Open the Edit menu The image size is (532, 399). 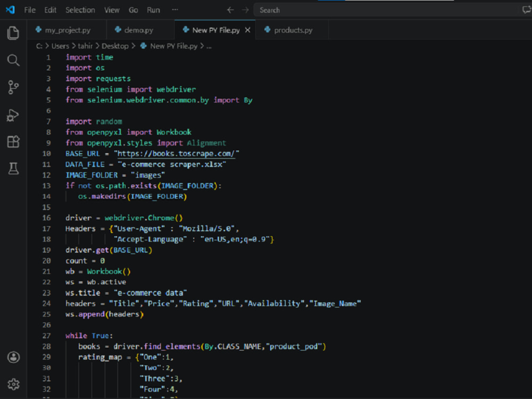coord(50,10)
